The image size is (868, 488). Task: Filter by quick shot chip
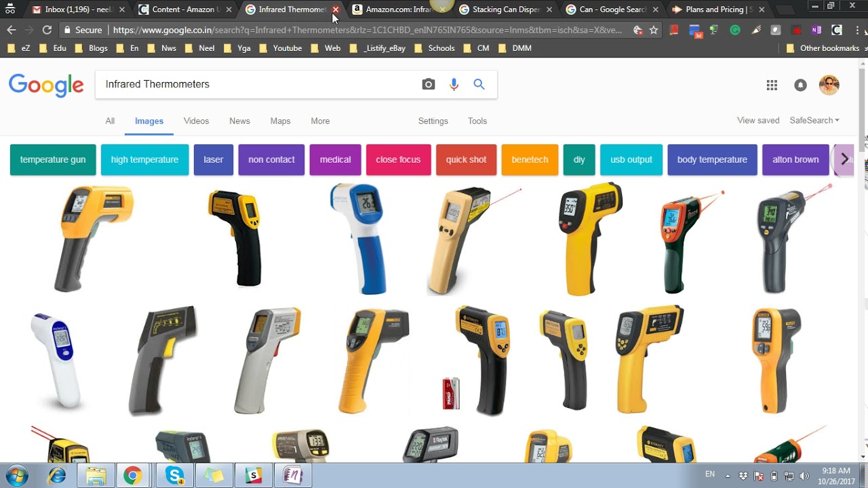466,160
